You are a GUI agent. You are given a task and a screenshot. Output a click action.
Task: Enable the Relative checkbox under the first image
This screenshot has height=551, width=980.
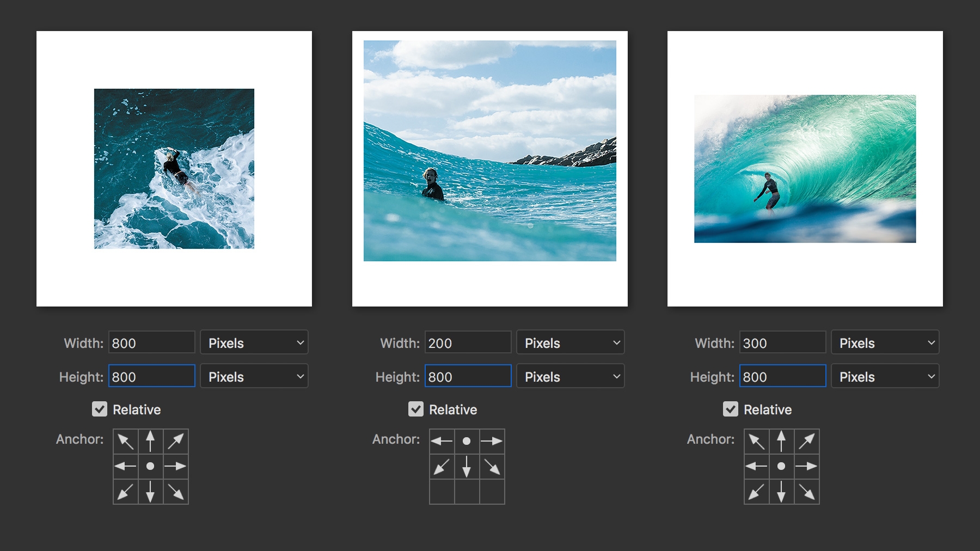[x=99, y=409]
